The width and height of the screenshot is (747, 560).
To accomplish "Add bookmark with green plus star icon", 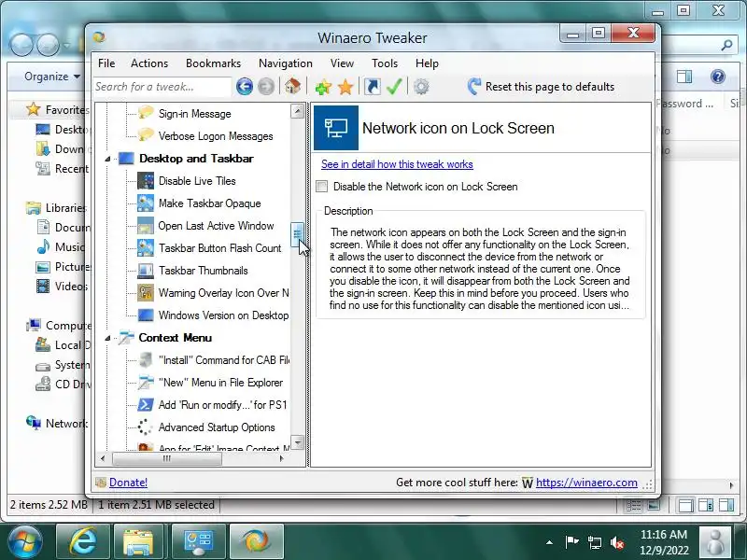I will tap(322, 87).
